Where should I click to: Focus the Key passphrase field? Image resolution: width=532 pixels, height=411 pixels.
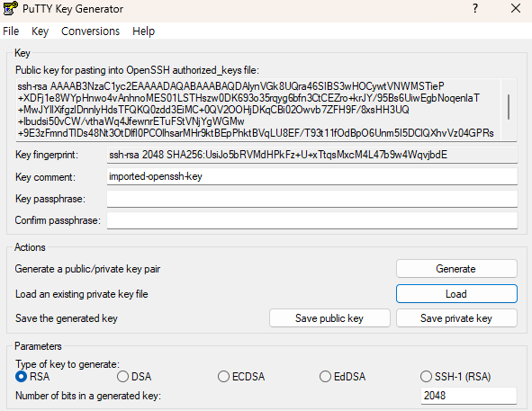click(x=312, y=199)
